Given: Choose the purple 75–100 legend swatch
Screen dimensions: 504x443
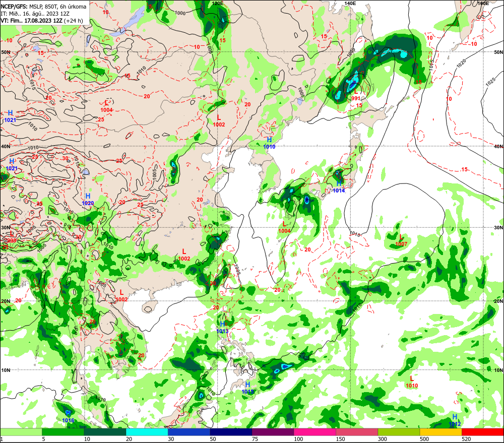Looking at the screenshot, I should pos(273,432).
